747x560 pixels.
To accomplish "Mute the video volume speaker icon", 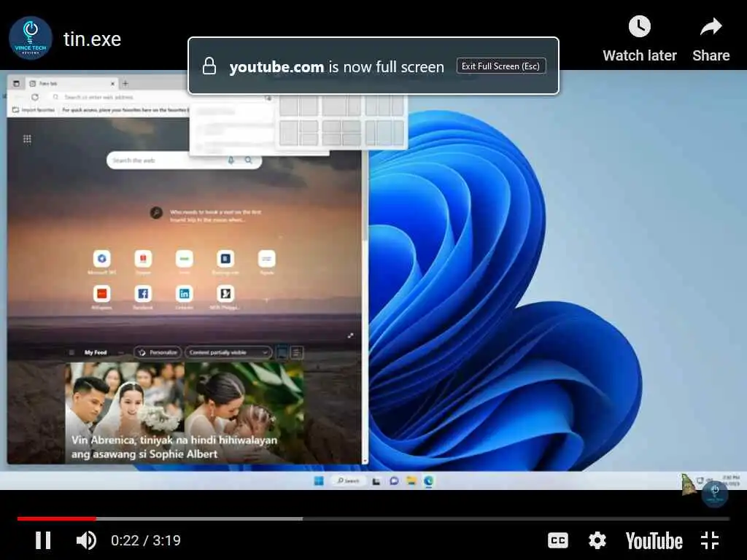I will 86,540.
